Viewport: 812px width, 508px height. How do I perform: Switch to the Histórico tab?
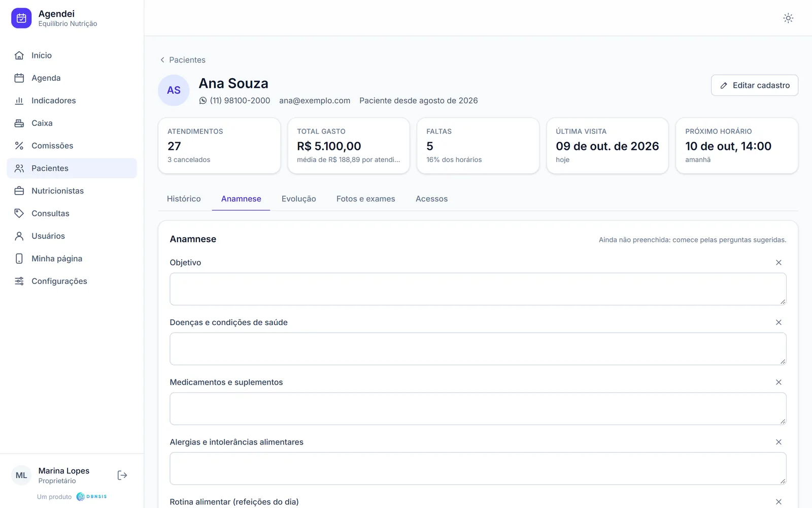pos(184,199)
